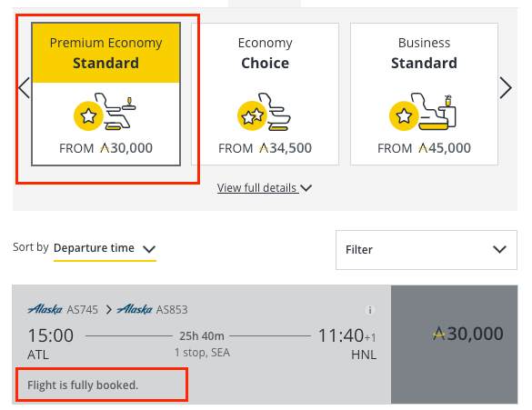This screenshot has width=532, height=410.
Task: Click the left carousel arrow
Action: 24,88
